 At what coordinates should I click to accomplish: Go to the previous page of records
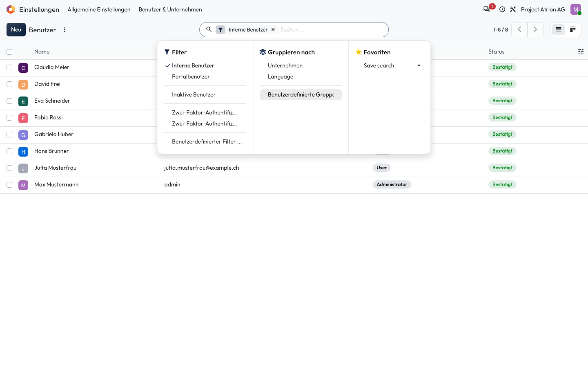pyautogui.click(x=519, y=29)
